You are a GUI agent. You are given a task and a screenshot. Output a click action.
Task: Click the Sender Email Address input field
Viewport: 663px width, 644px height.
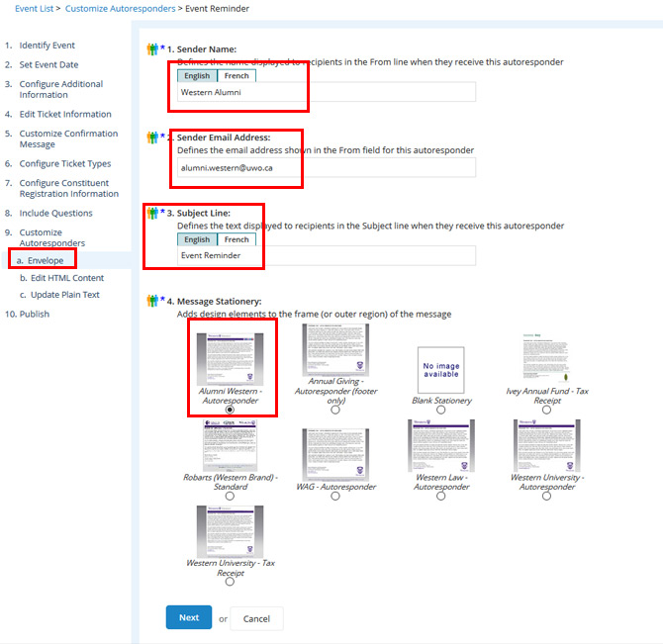pos(327,168)
